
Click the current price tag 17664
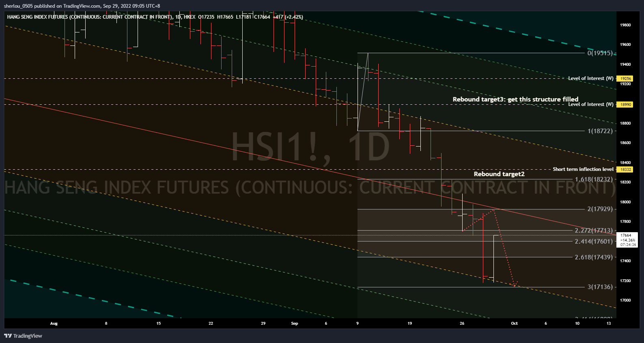pyautogui.click(x=626, y=235)
